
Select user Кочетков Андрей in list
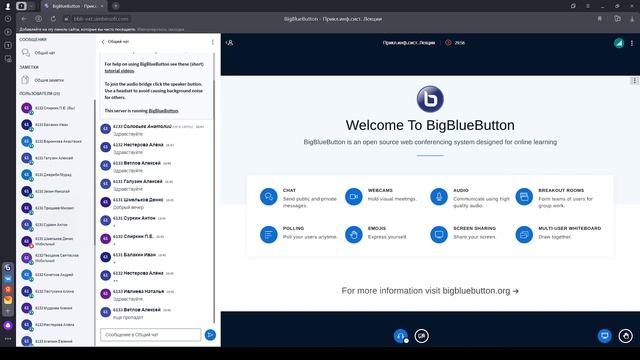(54, 275)
